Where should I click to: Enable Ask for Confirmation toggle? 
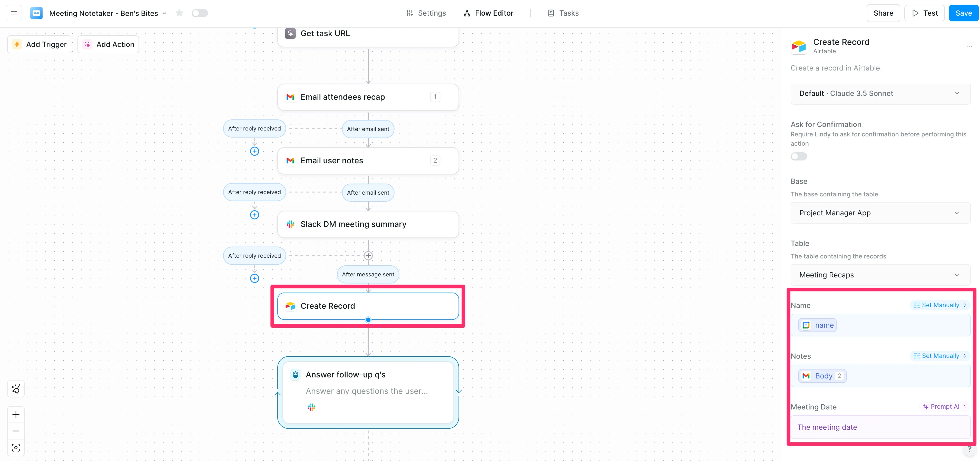tap(799, 157)
